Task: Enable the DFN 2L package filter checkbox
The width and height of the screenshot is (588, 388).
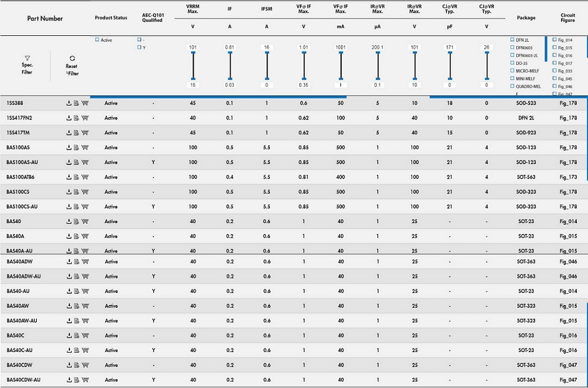Action: point(512,40)
